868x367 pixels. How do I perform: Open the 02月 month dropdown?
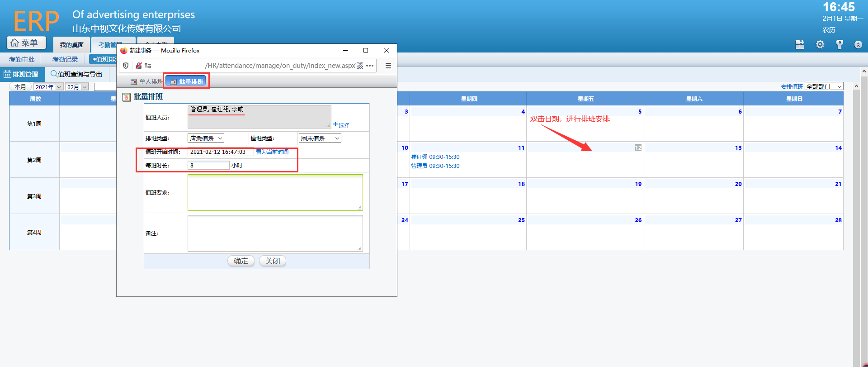tap(77, 87)
